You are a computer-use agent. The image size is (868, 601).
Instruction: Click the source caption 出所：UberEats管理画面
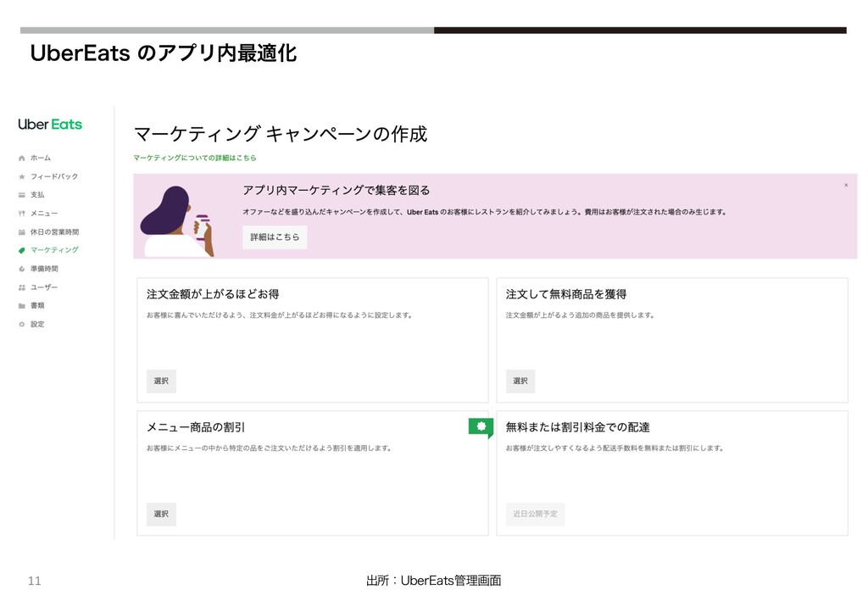pos(433,581)
